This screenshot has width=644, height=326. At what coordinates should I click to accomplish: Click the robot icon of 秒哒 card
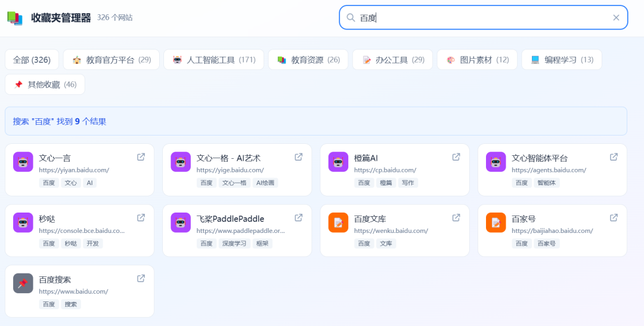[23, 223]
